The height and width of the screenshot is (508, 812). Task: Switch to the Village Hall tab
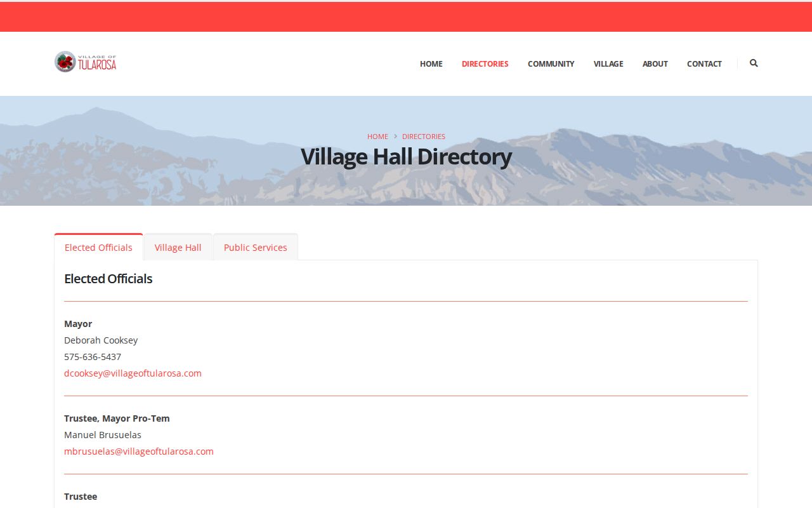(x=178, y=247)
